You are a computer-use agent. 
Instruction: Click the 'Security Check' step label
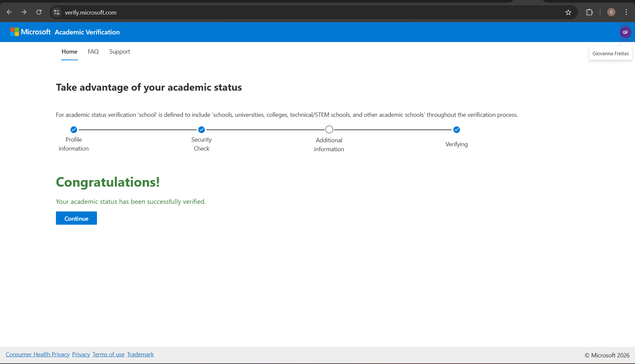(202, 144)
